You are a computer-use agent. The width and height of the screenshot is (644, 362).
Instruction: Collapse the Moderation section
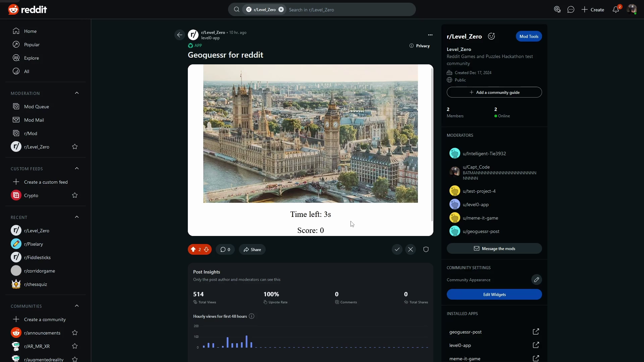pyautogui.click(x=77, y=93)
